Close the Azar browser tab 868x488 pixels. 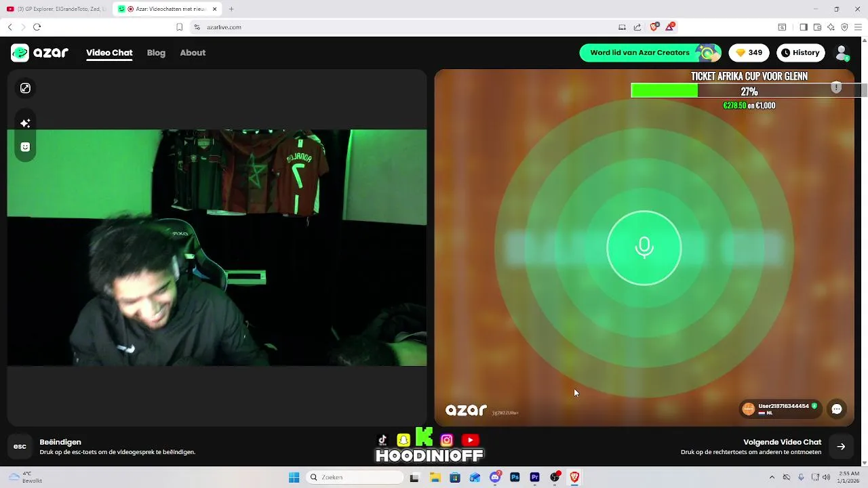point(214,9)
